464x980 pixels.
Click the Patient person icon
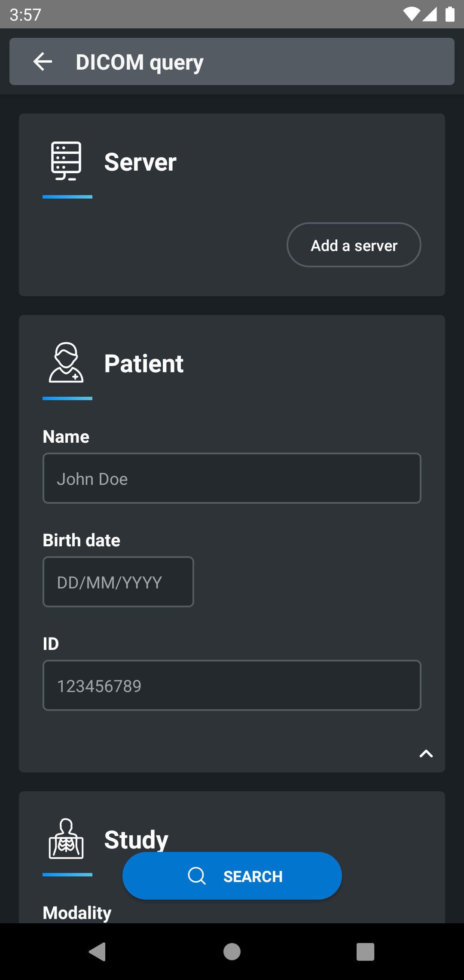[x=66, y=363]
